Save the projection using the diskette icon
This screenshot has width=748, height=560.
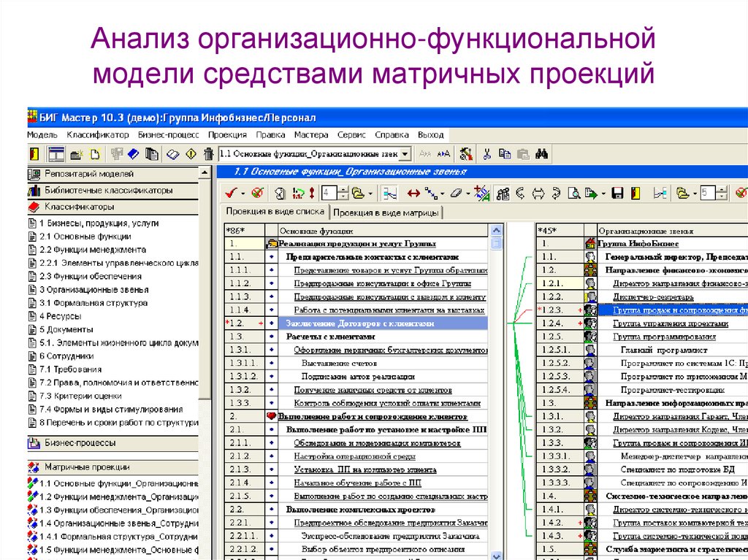coord(618,194)
